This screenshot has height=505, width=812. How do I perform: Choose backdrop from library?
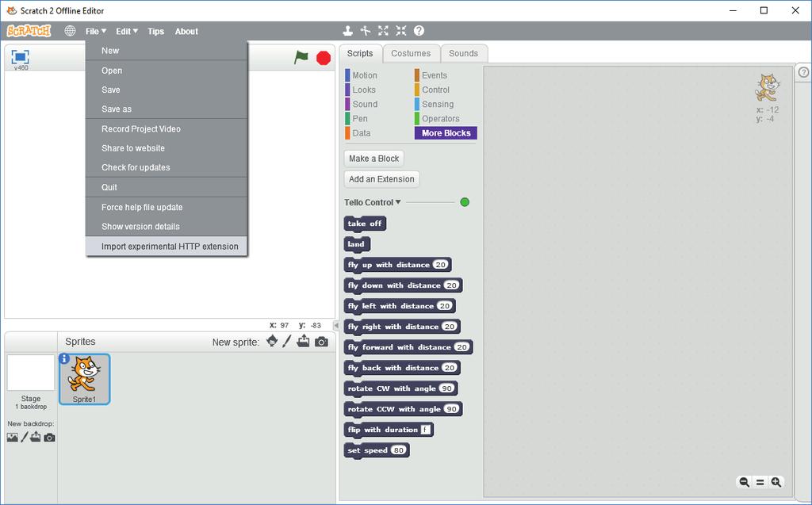[13, 438]
